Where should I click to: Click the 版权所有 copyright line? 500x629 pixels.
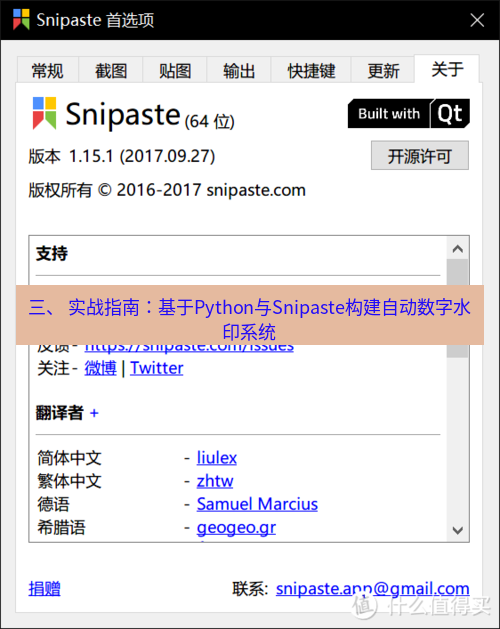click(167, 190)
